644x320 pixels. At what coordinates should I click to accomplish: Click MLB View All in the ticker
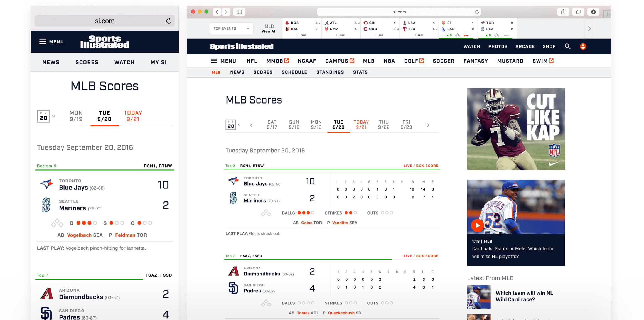tap(269, 28)
